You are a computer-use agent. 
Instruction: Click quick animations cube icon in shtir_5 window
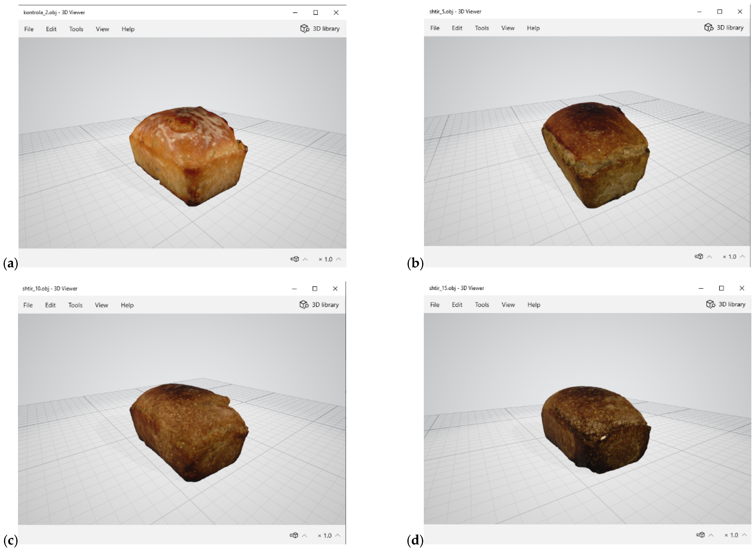click(699, 256)
